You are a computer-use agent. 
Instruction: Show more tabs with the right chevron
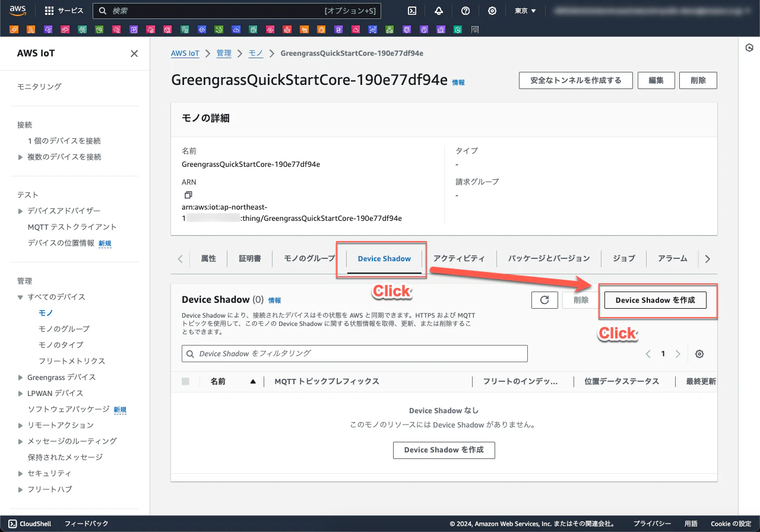[707, 258]
